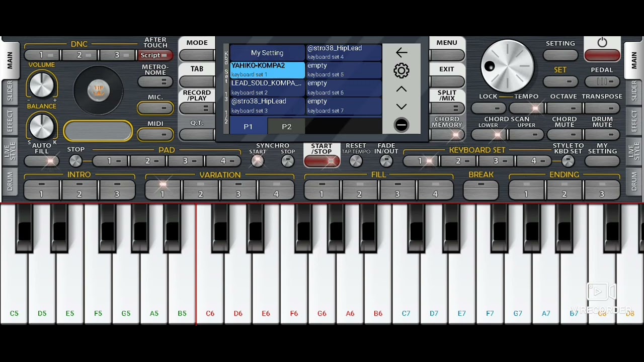Image resolution: width=644 pixels, height=362 pixels.
Task: Open the left Main side tab
Action: tap(10, 60)
